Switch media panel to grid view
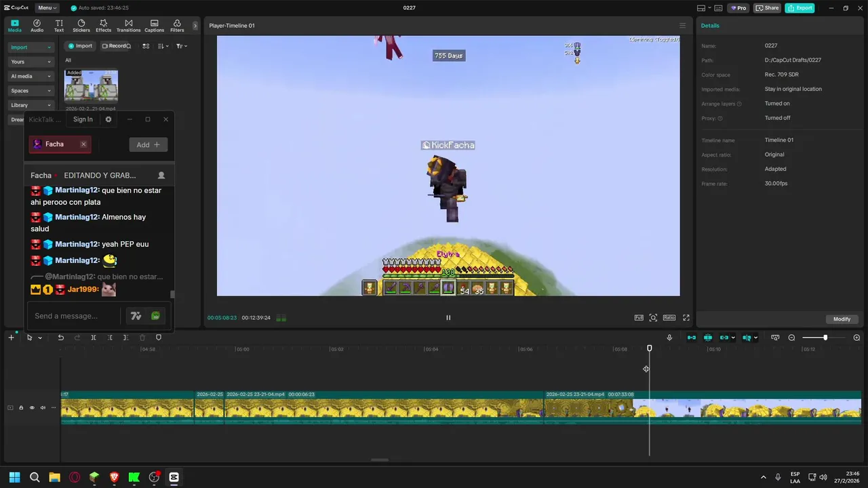Screen dimensions: 868x488 coord(146,46)
